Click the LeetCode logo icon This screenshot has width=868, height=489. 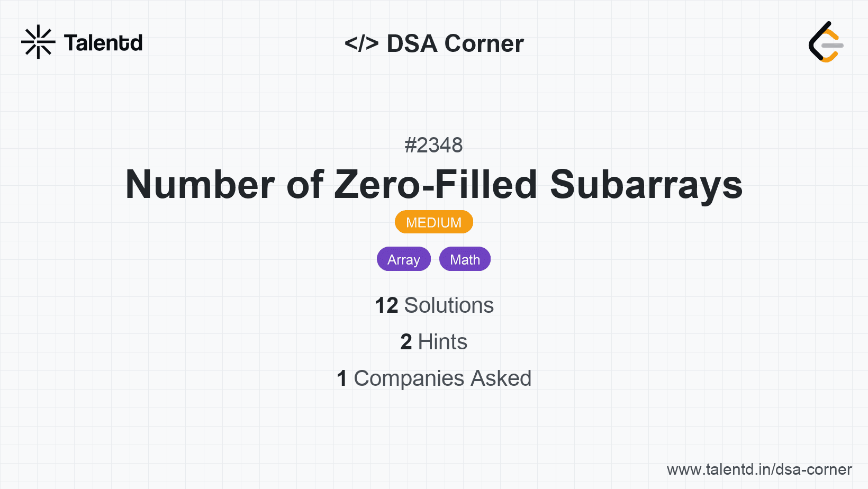point(826,42)
